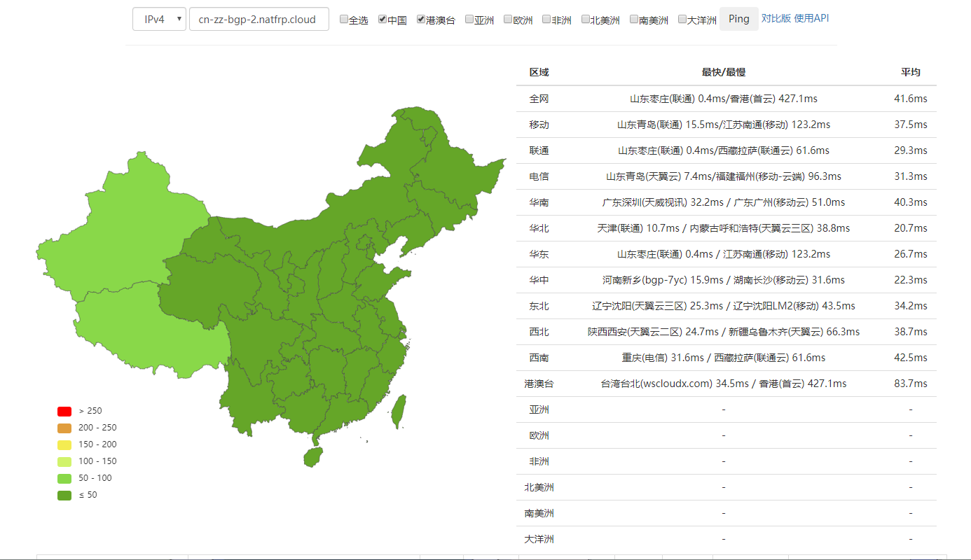Click the dark green ≤ 50 legend swatch
The image size is (971, 560).
click(64, 495)
